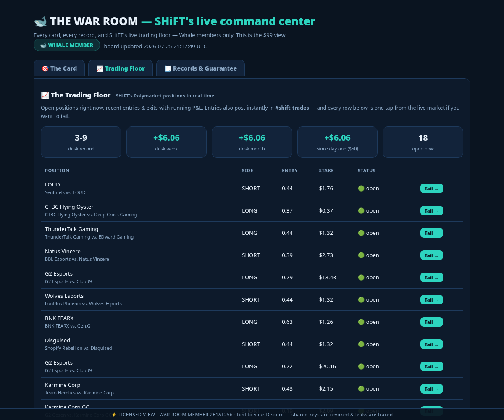The height and width of the screenshot is (420, 504).
Task: Click the Natus Vincere position name
Action: tap(63, 251)
